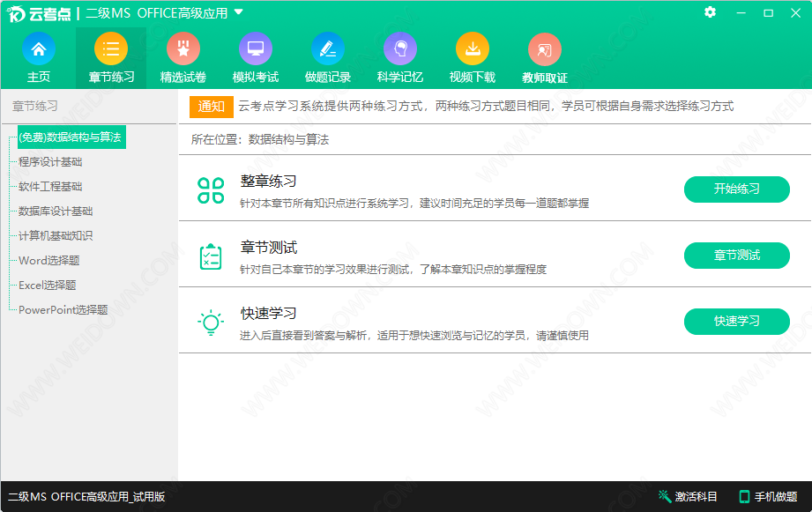This screenshot has height=512, width=812.
Task: Click the 章节测试 section heading
Action: point(268,248)
